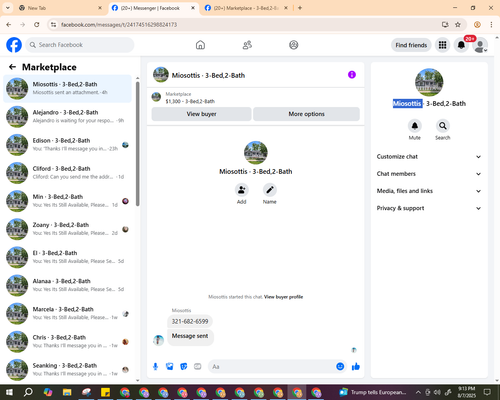Click the More options button

(x=306, y=114)
